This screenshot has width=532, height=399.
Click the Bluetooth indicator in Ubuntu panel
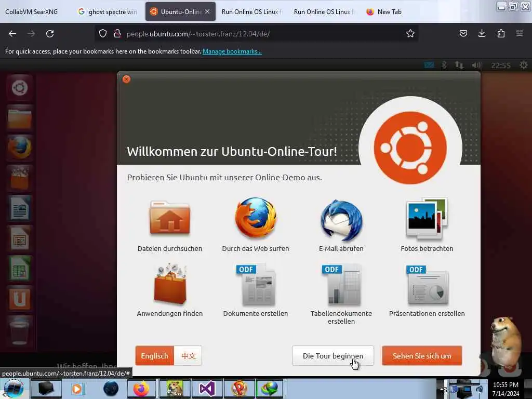[444, 65]
